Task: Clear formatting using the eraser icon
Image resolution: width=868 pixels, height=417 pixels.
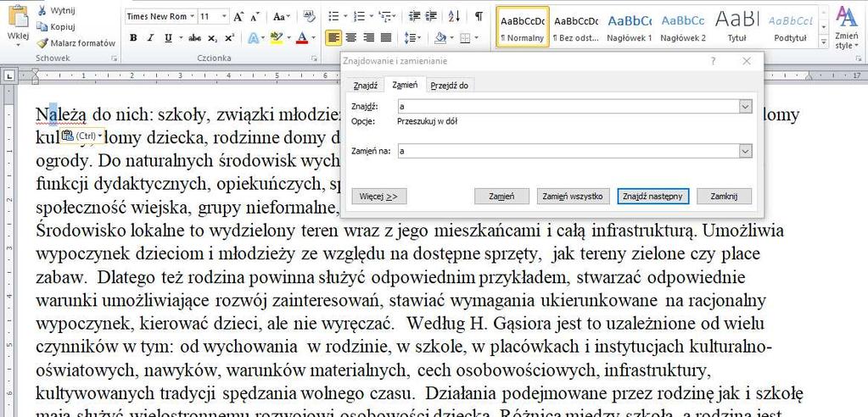Action: pos(310,17)
